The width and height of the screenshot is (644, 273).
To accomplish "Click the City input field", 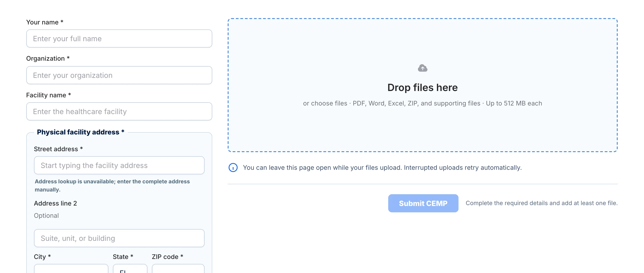I will click(x=71, y=269).
